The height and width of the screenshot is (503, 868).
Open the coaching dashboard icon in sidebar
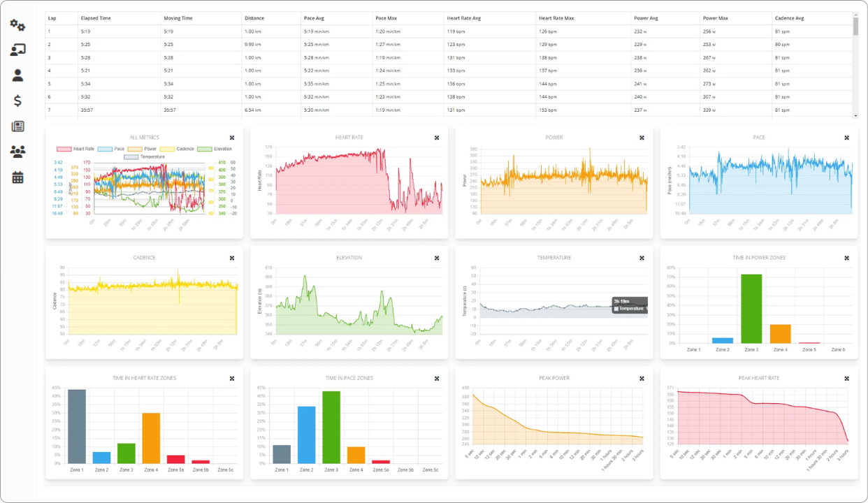pyautogui.click(x=17, y=49)
